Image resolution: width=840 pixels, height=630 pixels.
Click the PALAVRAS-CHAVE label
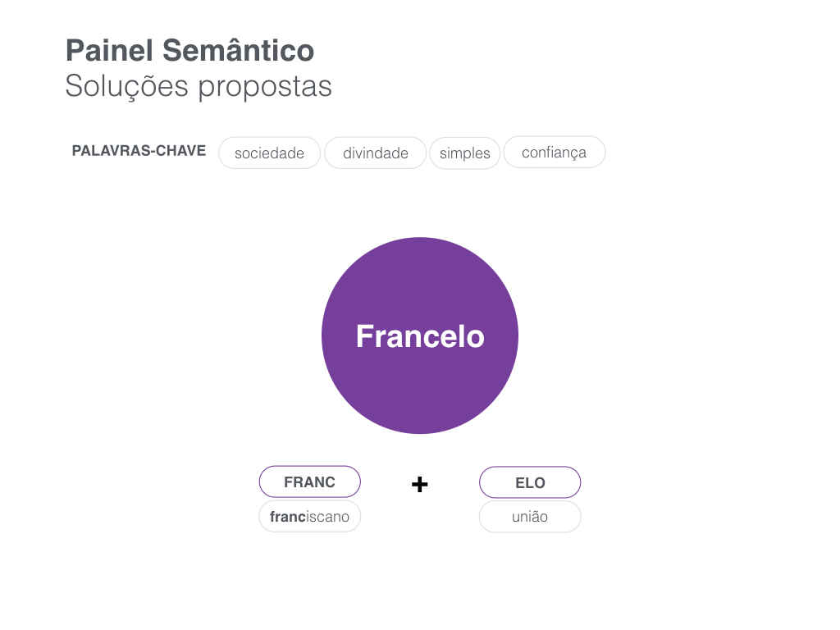[139, 151]
